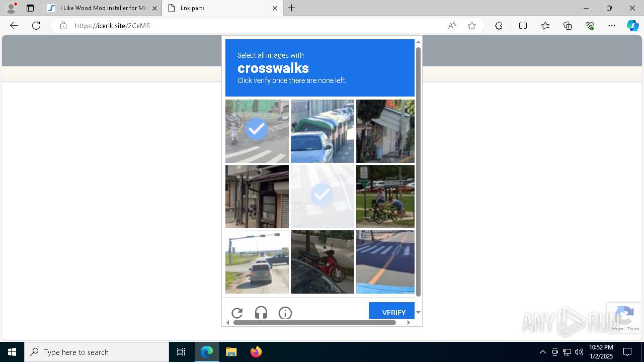This screenshot has width=644, height=362.
Task: Click the captcha horizontal scrollbar
Action: [314, 322]
